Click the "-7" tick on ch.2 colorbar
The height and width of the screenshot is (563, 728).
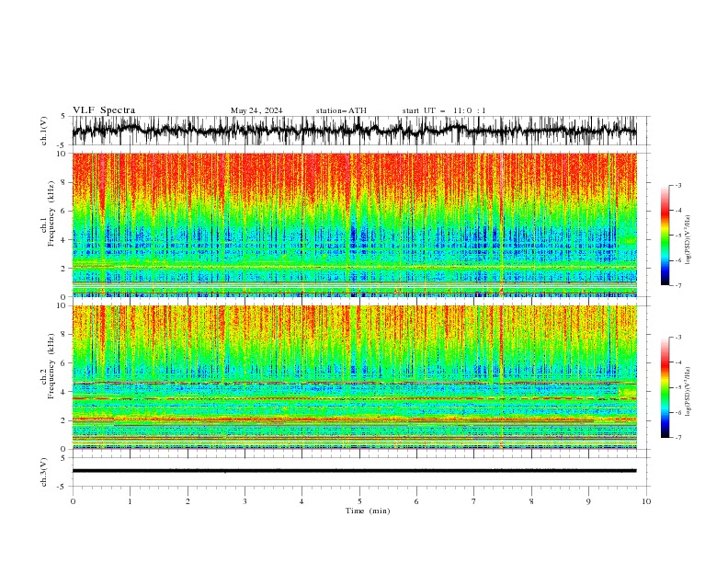678,438
